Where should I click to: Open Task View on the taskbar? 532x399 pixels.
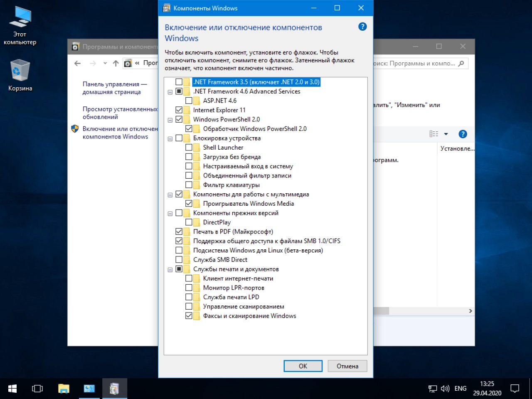[x=37, y=389]
